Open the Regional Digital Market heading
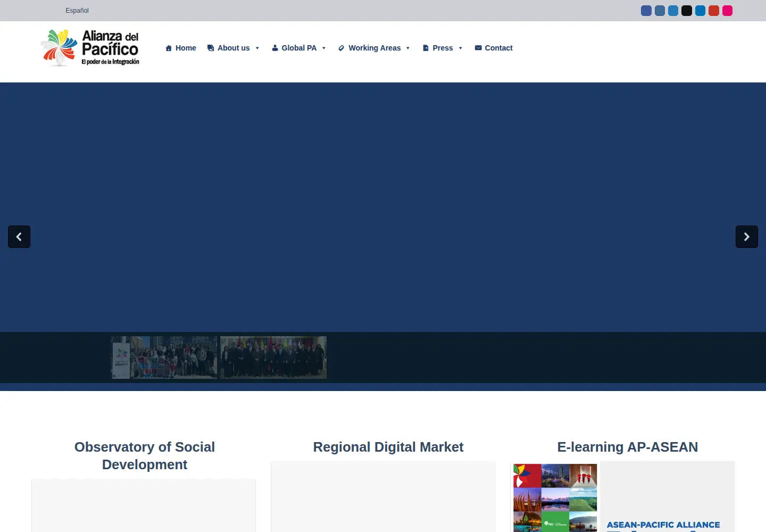This screenshot has width=766, height=532. pyautogui.click(x=388, y=447)
